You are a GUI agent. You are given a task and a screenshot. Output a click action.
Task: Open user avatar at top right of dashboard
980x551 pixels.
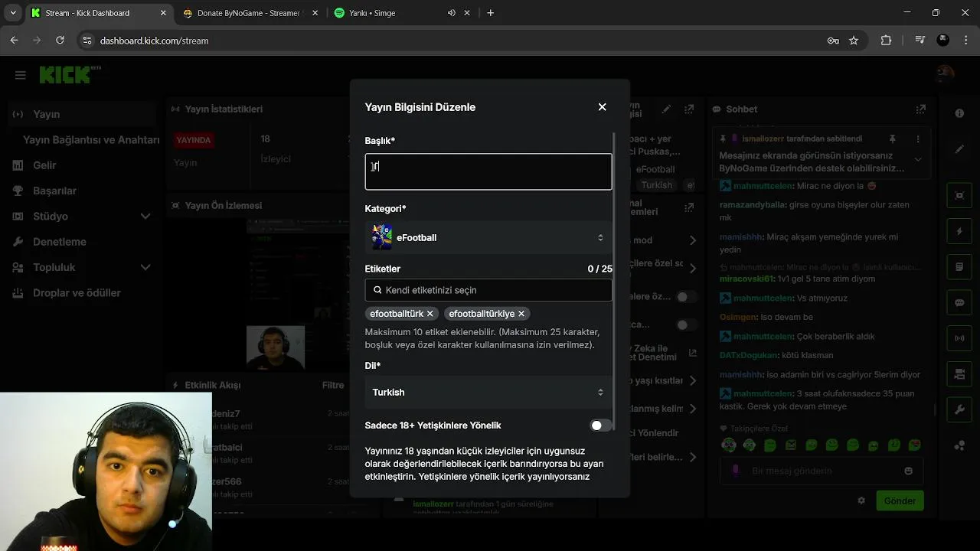(945, 73)
